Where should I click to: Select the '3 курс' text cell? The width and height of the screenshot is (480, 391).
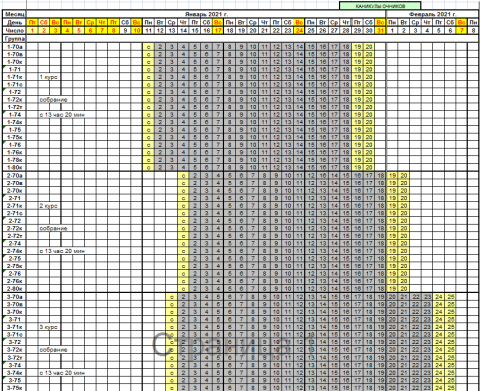click(48, 327)
